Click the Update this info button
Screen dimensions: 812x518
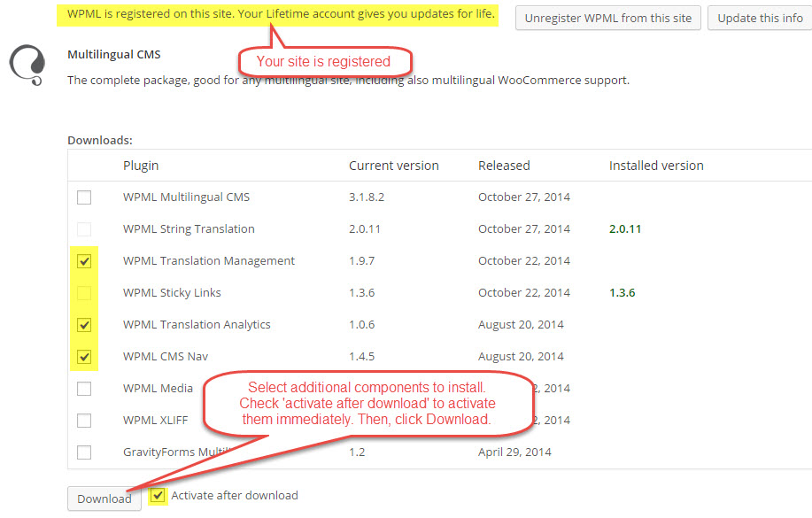[x=760, y=18]
